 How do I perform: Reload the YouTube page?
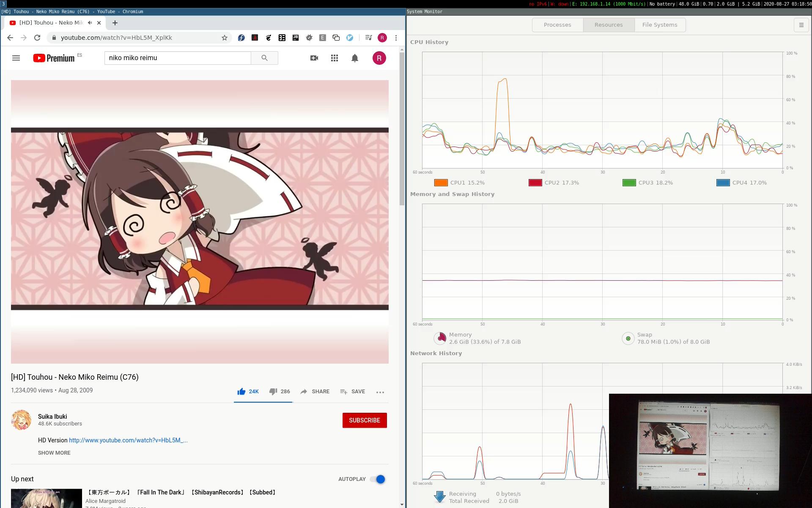pyautogui.click(x=37, y=38)
